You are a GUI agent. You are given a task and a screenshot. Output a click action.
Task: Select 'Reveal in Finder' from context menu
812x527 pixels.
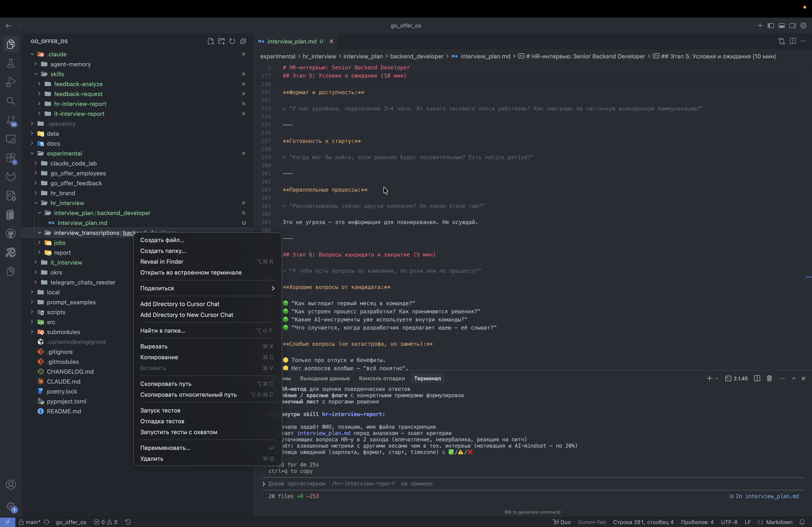click(x=162, y=261)
